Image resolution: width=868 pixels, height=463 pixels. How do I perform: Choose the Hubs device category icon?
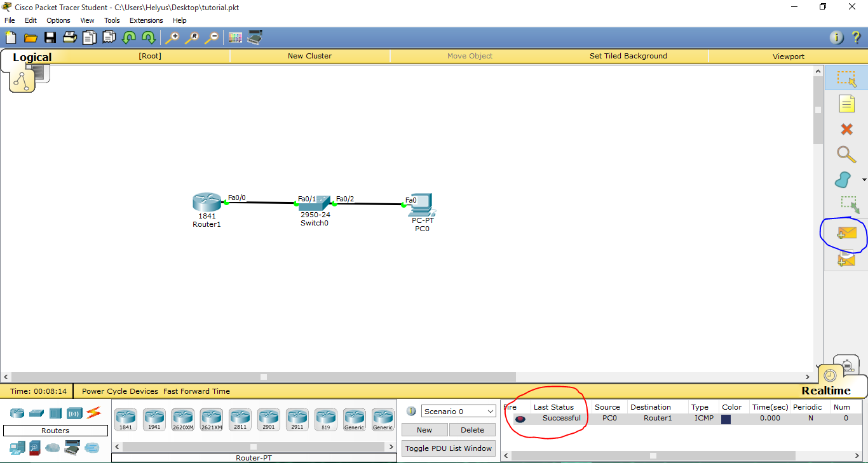(55, 413)
